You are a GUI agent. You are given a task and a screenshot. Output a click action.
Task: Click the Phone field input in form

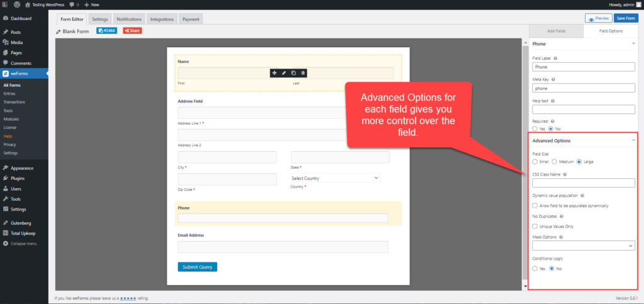point(283,218)
